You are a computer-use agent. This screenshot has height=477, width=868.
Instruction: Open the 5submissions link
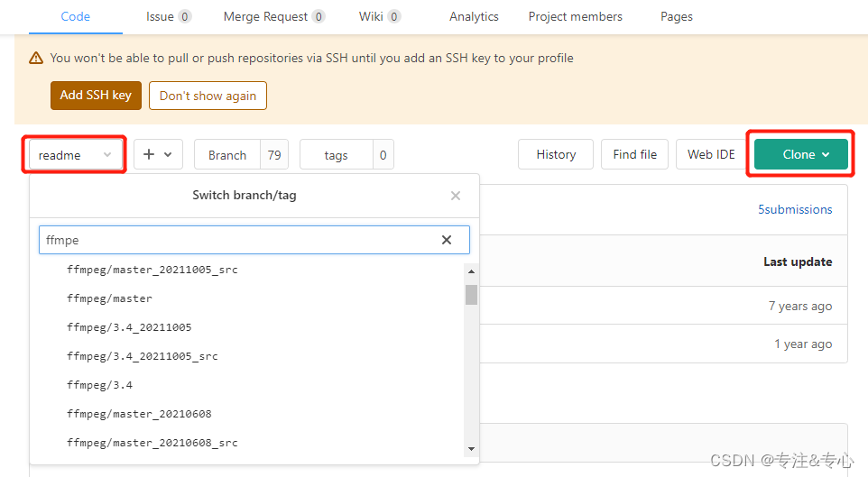pos(795,209)
